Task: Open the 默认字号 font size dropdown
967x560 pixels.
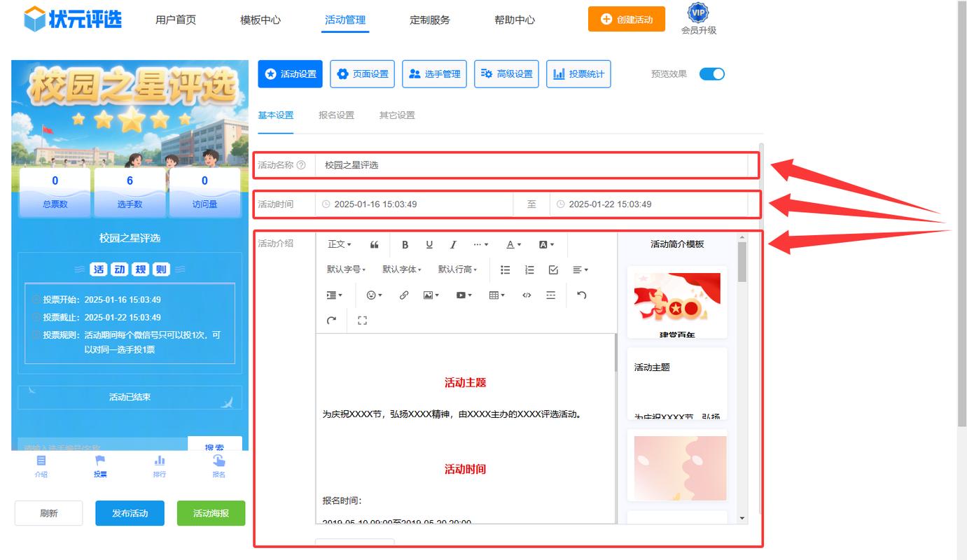Action: click(346, 269)
